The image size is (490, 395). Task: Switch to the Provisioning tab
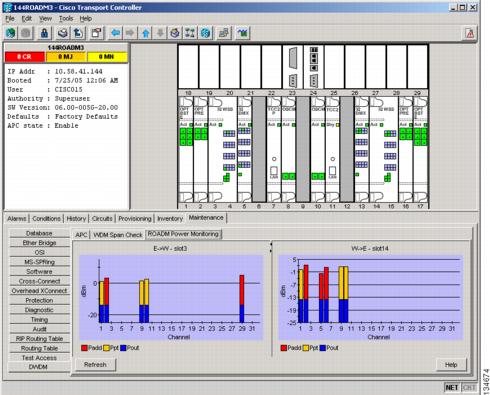pos(135,219)
